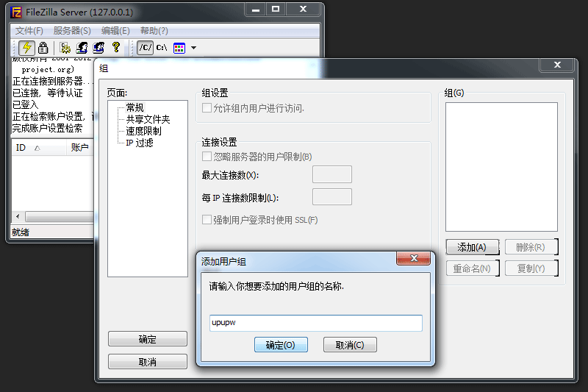588x392 pixels.
Task: Click the 就绪 status bar text
Action: tap(21, 232)
